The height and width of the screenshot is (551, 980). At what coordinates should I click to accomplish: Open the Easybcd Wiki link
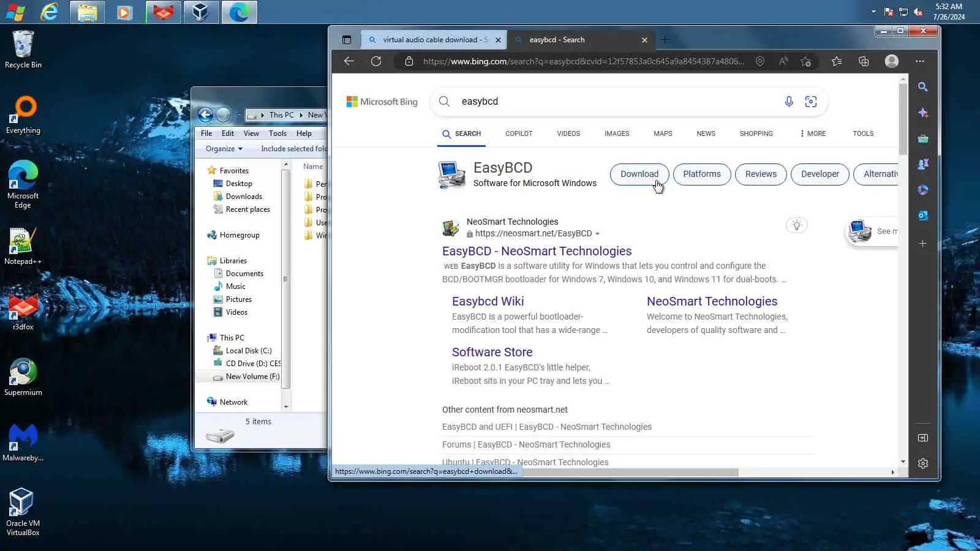click(x=488, y=301)
